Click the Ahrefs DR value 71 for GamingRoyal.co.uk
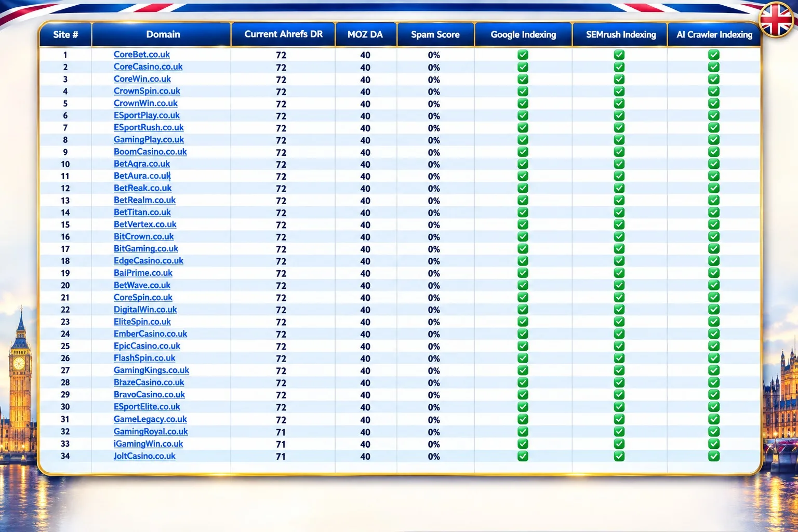This screenshot has width=798, height=532. tap(281, 432)
